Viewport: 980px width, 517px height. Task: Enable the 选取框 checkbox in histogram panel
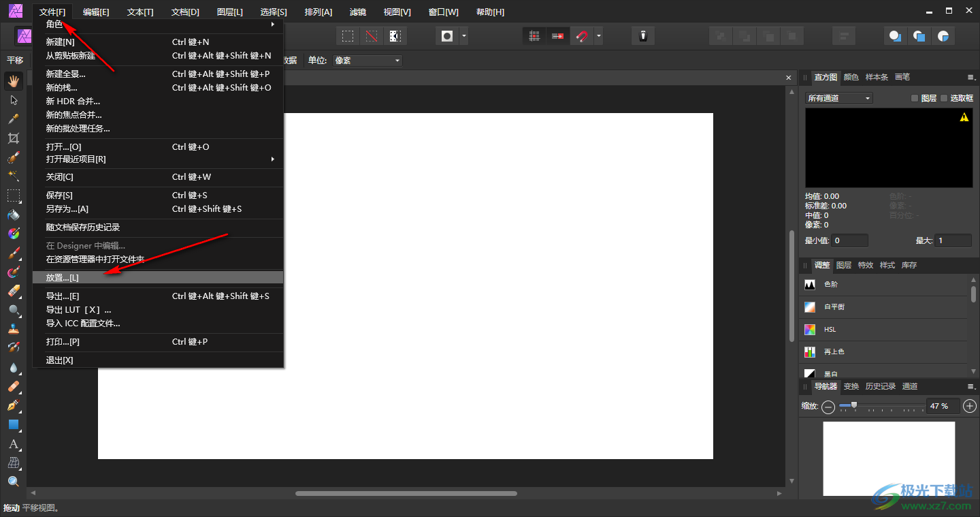[x=944, y=98]
